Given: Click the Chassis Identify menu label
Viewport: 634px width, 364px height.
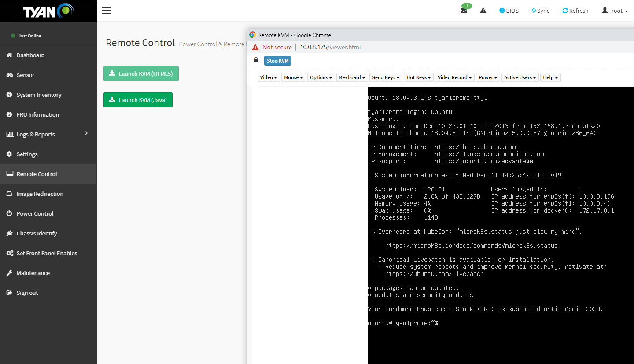Looking at the screenshot, I should tap(37, 233).
